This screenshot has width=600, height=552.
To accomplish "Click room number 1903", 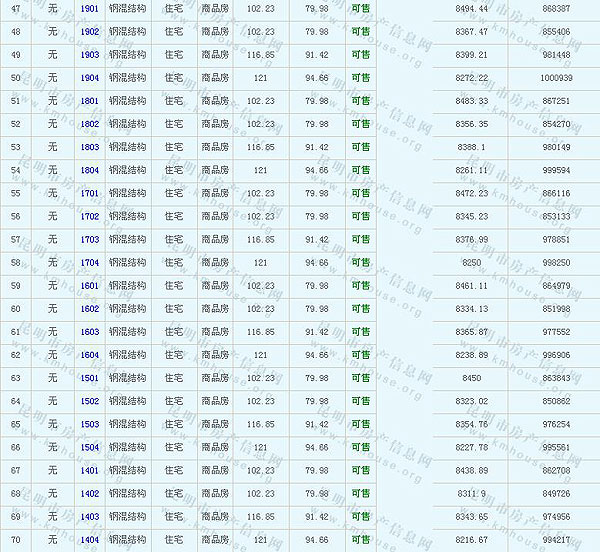I will point(90,54).
